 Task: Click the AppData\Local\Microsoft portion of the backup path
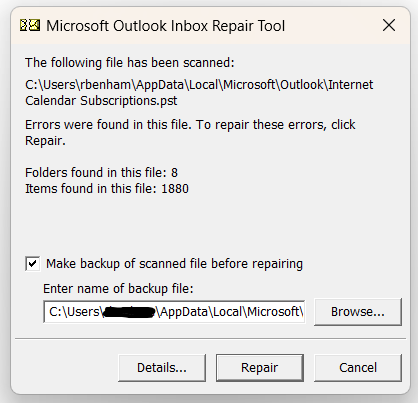pyautogui.click(x=229, y=312)
